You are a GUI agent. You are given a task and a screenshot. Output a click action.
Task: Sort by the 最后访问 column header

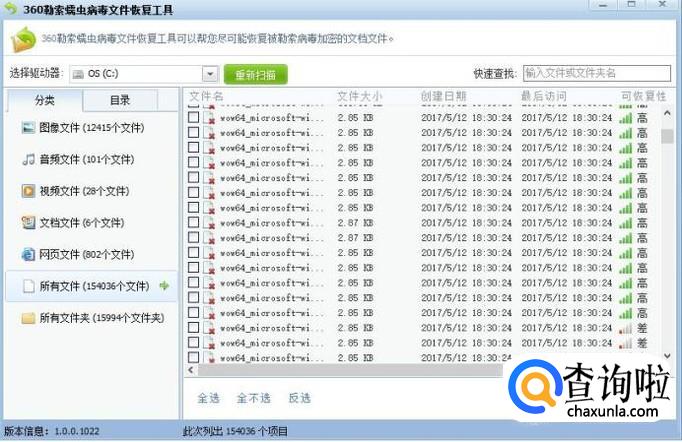[x=544, y=96]
